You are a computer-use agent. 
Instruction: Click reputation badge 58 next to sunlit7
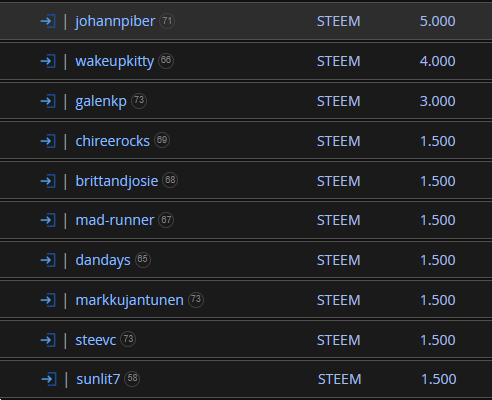point(132,378)
